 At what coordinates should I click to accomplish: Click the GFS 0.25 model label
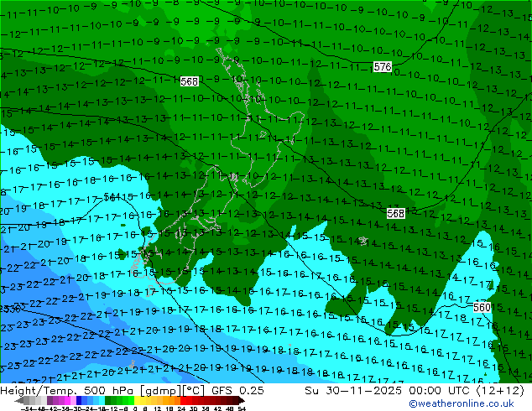(237, 390)
